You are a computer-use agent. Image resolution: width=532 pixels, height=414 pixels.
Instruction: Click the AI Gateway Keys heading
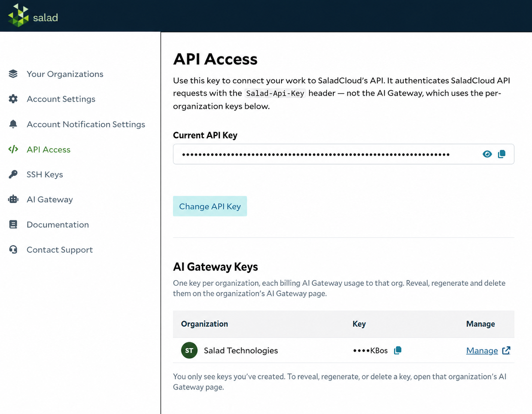pyautogui.click(x=215, y=267)
